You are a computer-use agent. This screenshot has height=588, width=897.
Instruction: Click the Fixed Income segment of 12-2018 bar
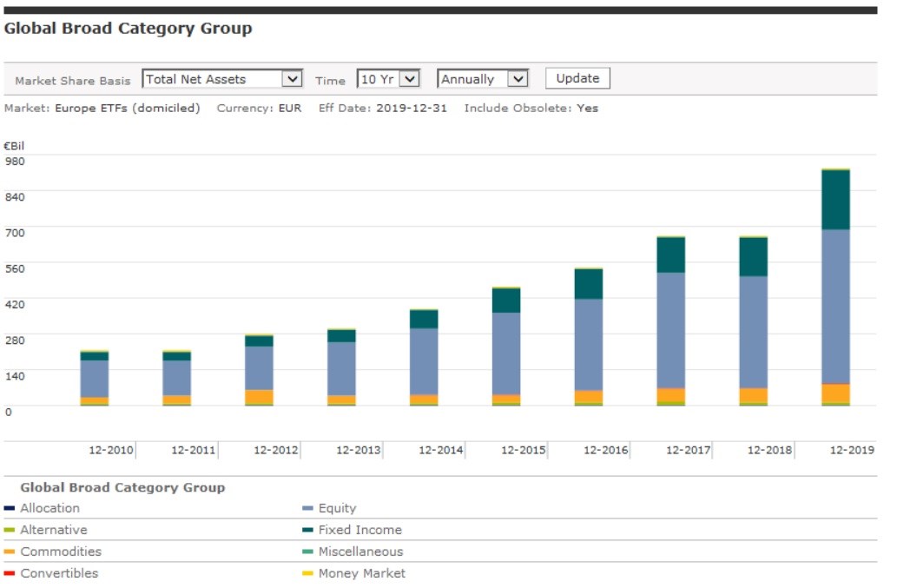753,257
